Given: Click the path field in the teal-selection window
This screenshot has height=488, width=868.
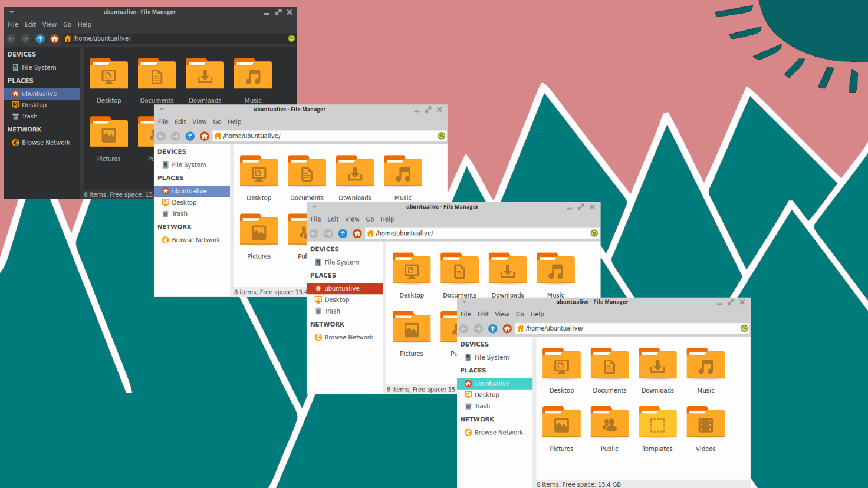Looking at the screenshot, I should pos(632,328).
